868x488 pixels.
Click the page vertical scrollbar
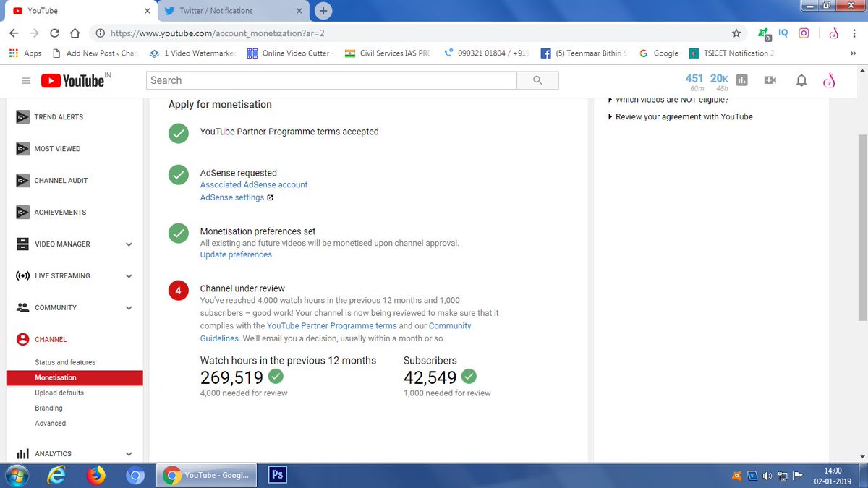862,228
